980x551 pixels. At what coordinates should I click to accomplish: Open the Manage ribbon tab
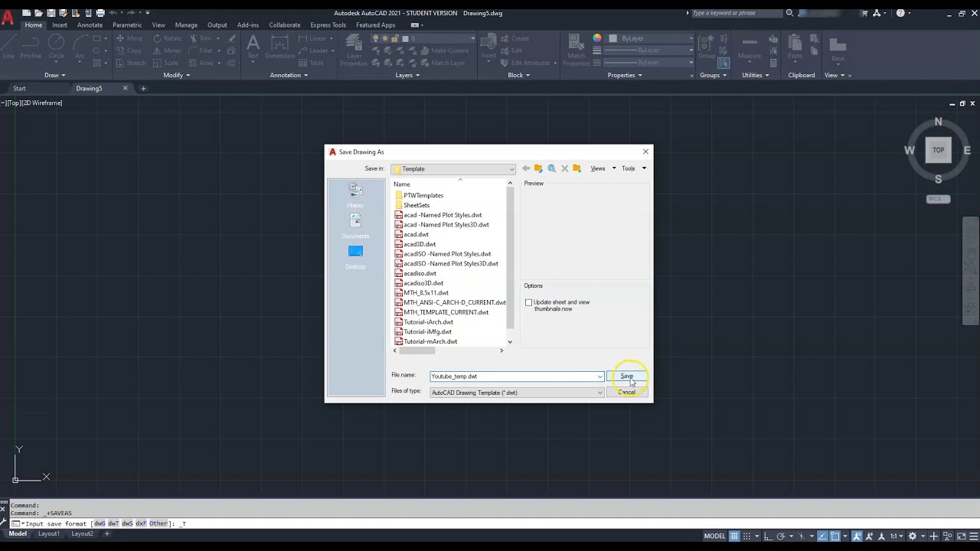(x=186, y=25)
